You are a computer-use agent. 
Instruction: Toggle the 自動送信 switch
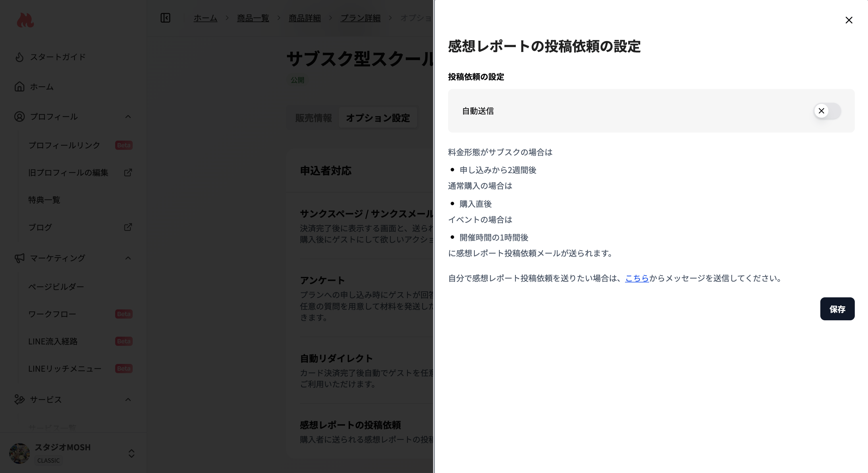(x=827, y=111)
